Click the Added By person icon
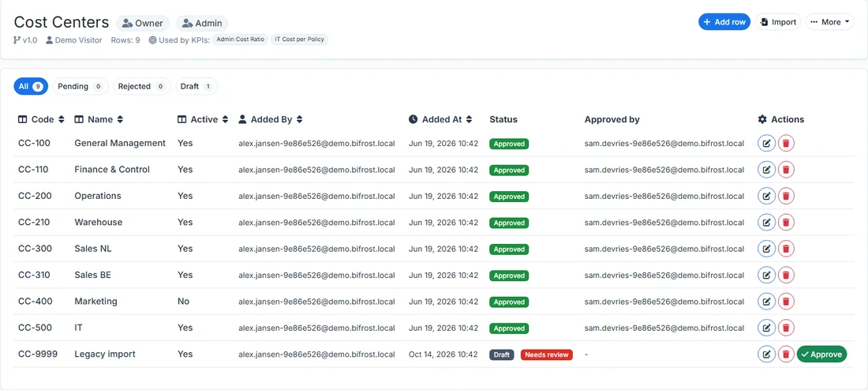Image resolution: width=868 pixels, height=390 pixels. click(x=242, y=119)
